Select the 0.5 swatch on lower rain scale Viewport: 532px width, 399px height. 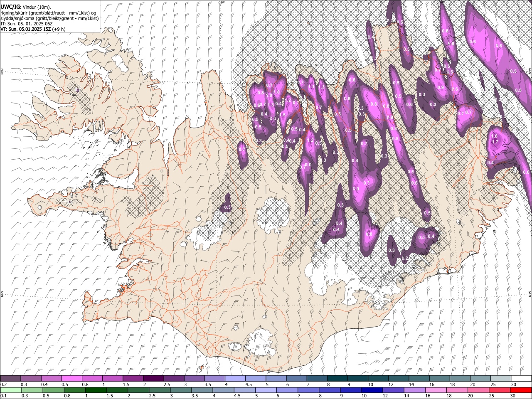point(53,390)
